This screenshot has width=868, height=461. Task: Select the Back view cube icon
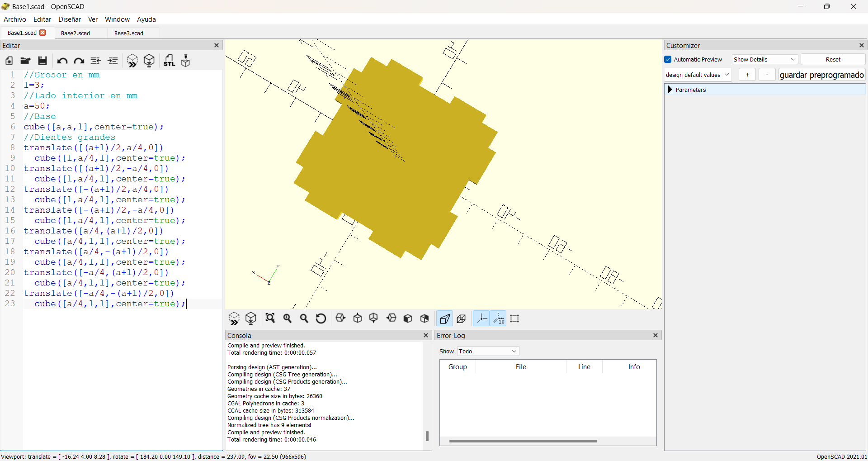[x=425, y=318]
